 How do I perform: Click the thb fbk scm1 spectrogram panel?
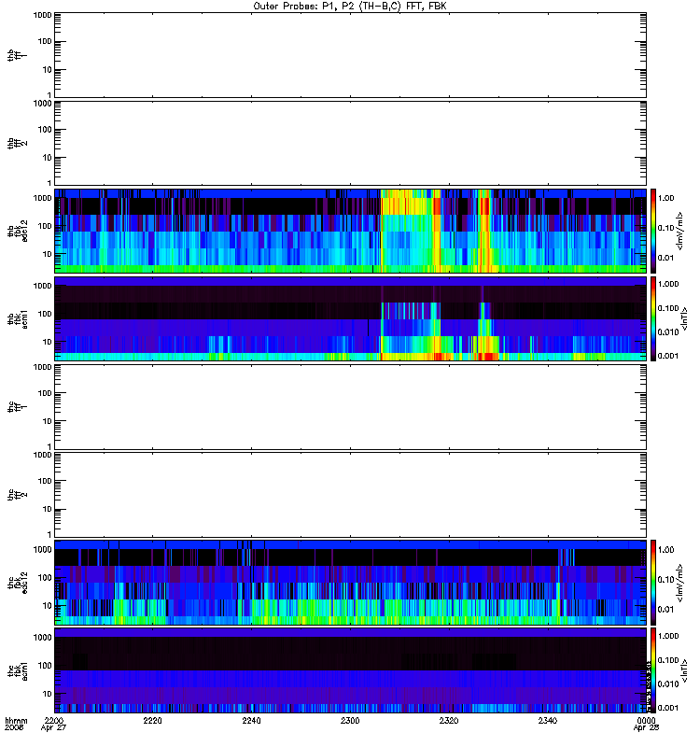pyautogui.click(x=350, y=318)
